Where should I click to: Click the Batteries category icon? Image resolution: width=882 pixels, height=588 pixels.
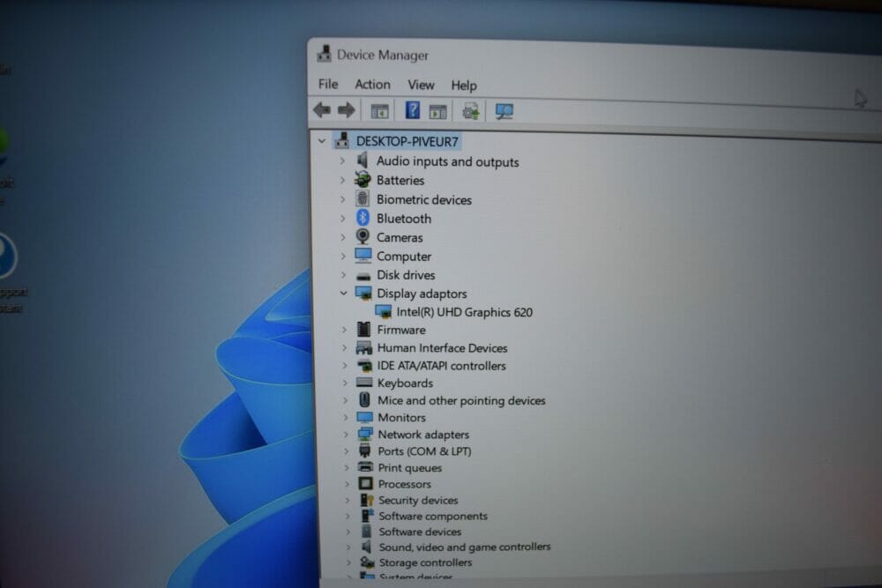(363, 180)
